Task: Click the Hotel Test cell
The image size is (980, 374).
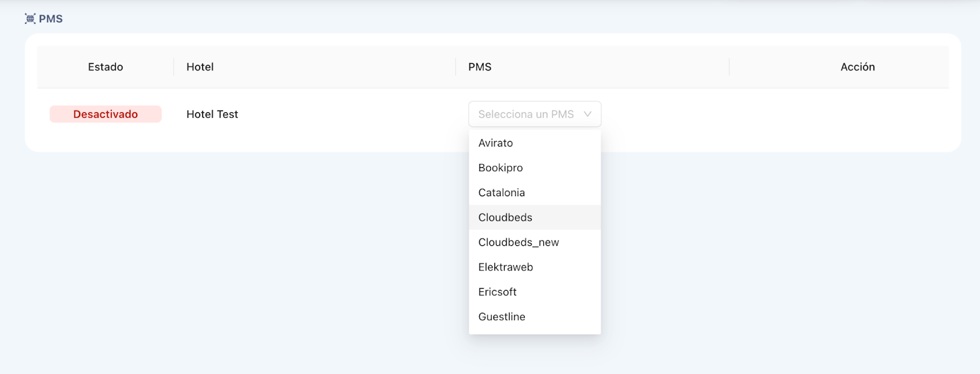Action: [212, 114]
